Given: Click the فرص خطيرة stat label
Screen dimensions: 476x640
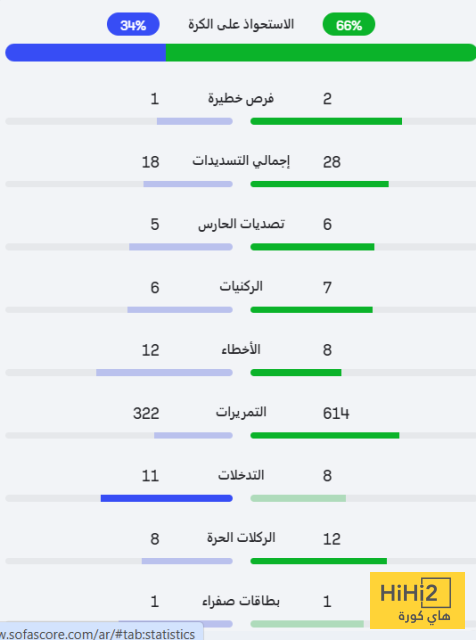Looking at the screenshot, I should coord(241,99).
